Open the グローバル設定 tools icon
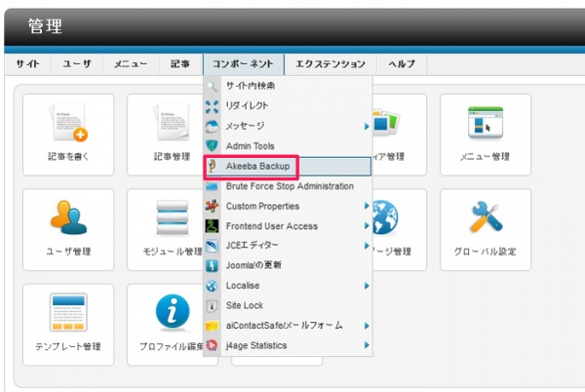The height and width of the screenshot is (392, 585). [486, 217]
